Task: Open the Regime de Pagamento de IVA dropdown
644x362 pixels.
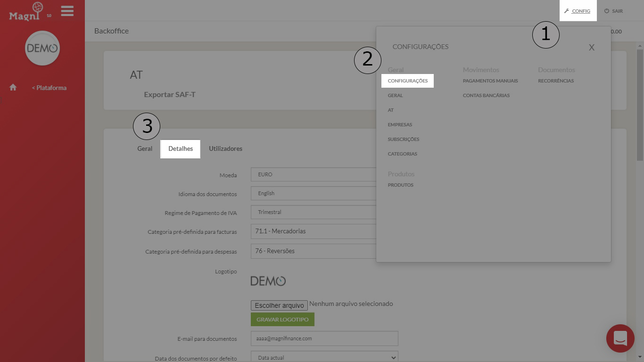Action: 314,212
